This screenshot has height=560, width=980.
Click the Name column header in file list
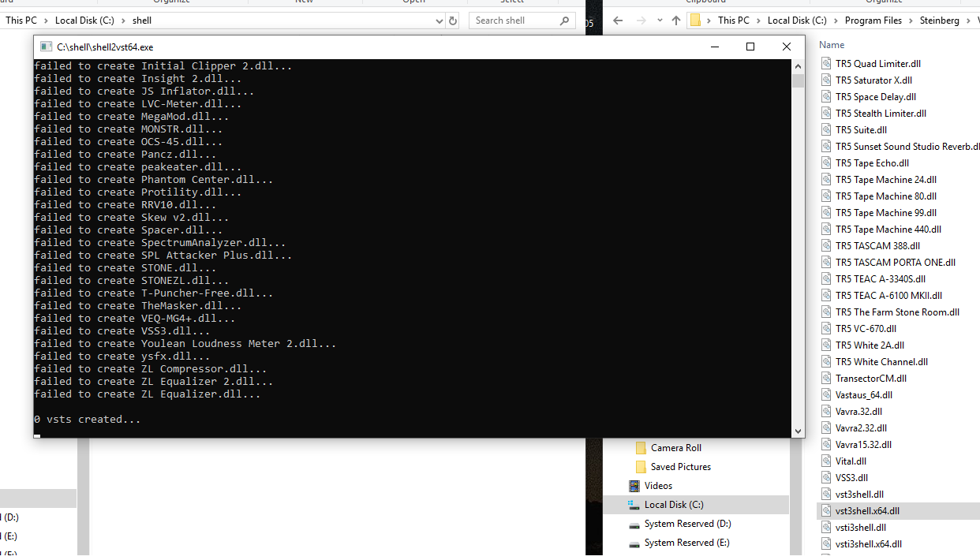(832, 45)
